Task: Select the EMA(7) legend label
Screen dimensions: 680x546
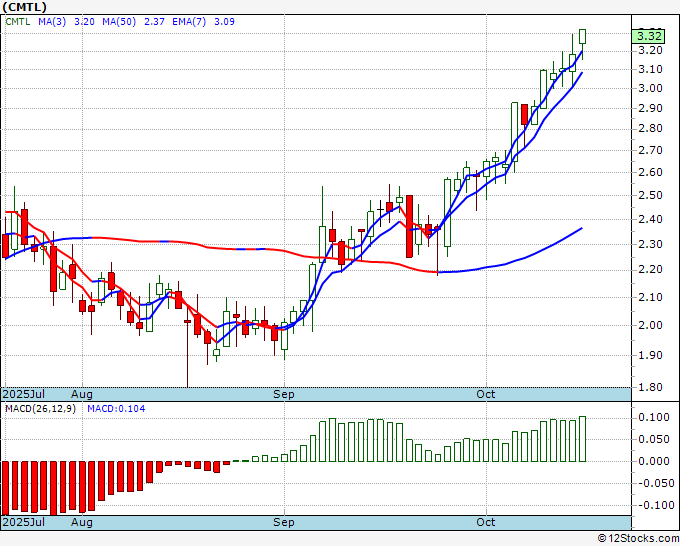Action: 189,21
